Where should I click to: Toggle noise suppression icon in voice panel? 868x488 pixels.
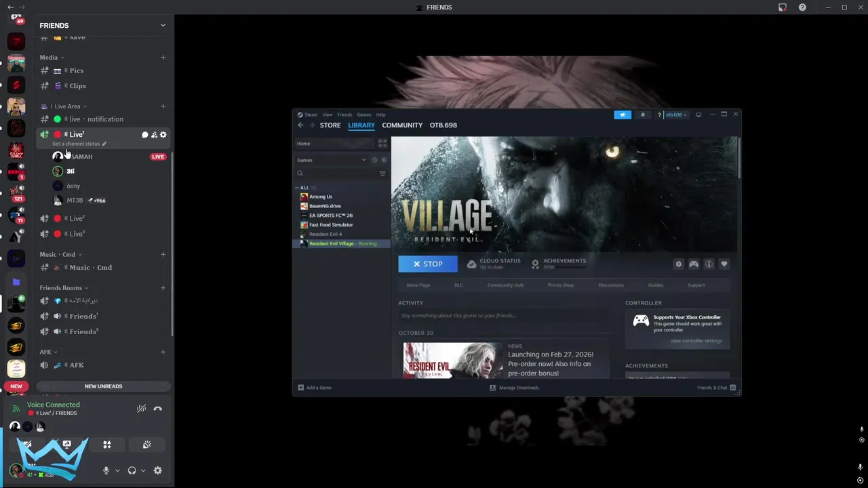(x=141, y=409)
